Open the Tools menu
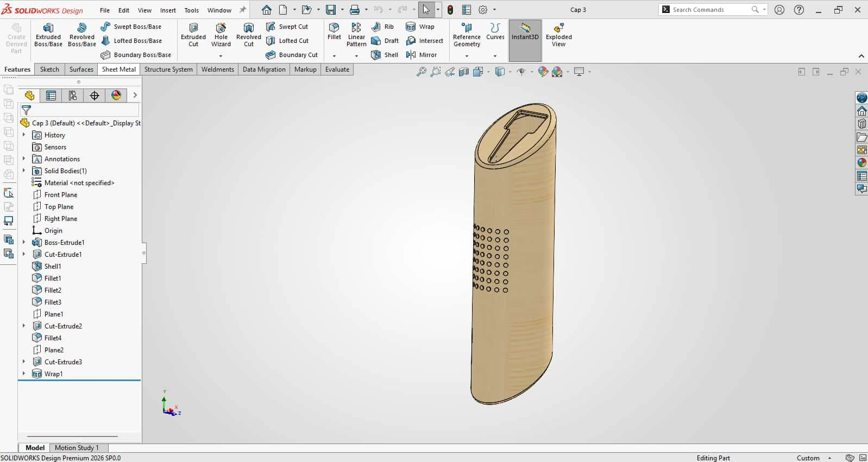This screenshot has height=462, width=868. click(x=192, y=10)
